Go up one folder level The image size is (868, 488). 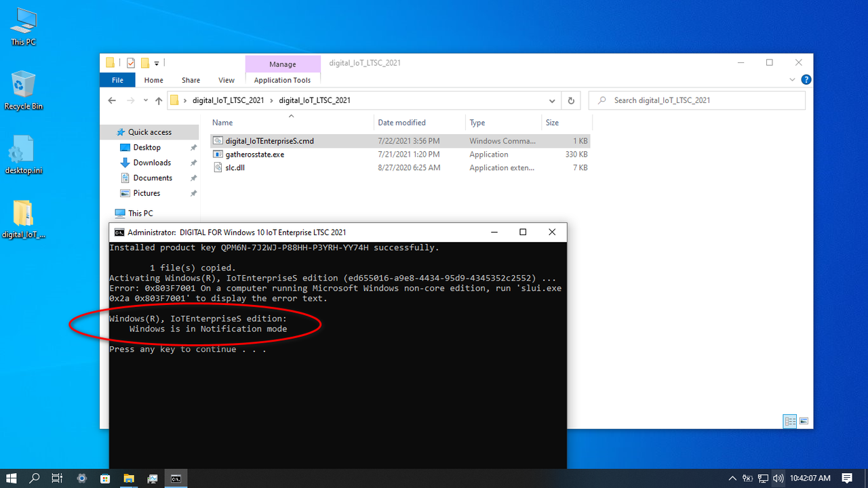[x=159, y=100]
